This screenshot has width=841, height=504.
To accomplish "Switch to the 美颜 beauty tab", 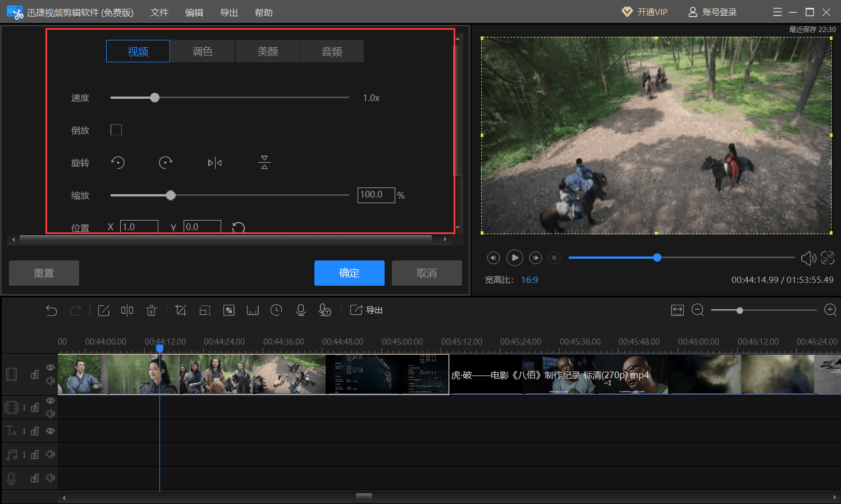I will tap(268, 51).
